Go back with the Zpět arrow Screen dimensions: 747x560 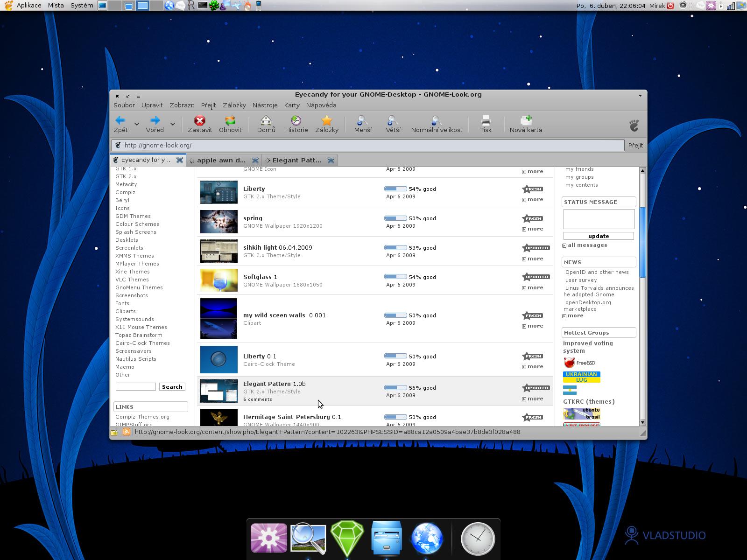(x=120, y=124)
